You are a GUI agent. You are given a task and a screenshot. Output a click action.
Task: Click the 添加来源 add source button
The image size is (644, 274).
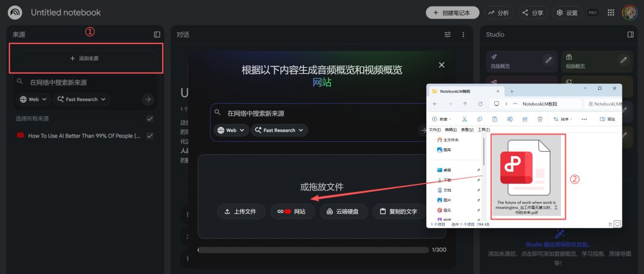point(84,58)
